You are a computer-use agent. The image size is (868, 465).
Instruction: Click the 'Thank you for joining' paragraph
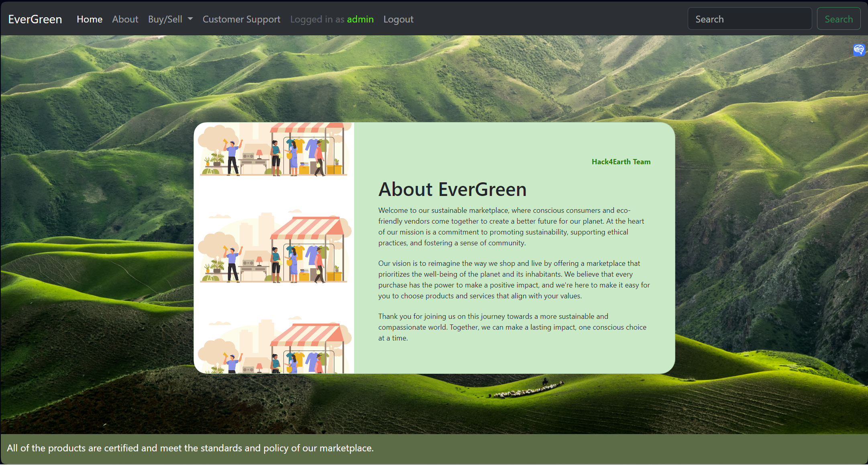tap(512, 327)
